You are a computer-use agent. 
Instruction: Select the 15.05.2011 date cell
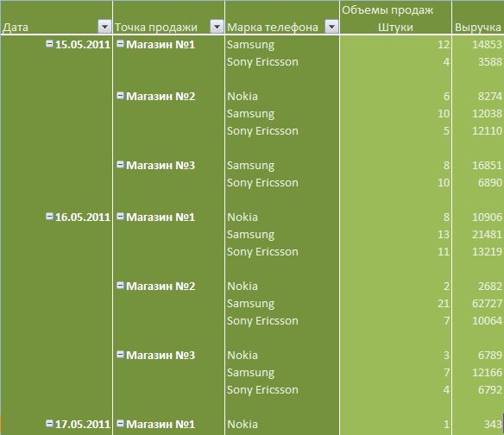[83, 44]
